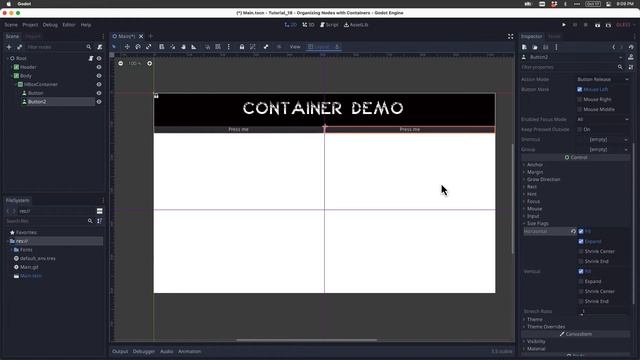
Task: Check the Mouse Right button mask
Action: pyautogui.click(x=580, y=99)
